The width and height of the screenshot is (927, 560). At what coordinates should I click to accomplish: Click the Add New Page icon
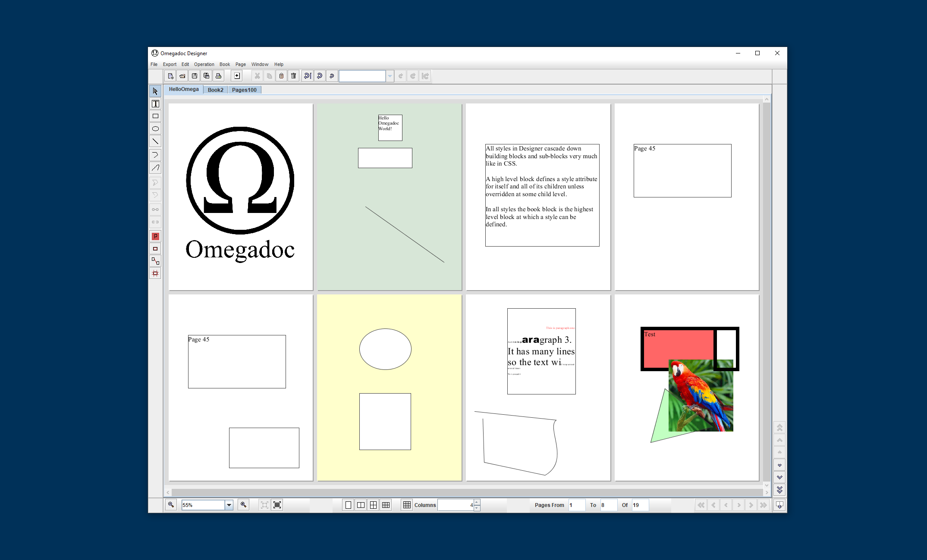click(x=237, y=76)
